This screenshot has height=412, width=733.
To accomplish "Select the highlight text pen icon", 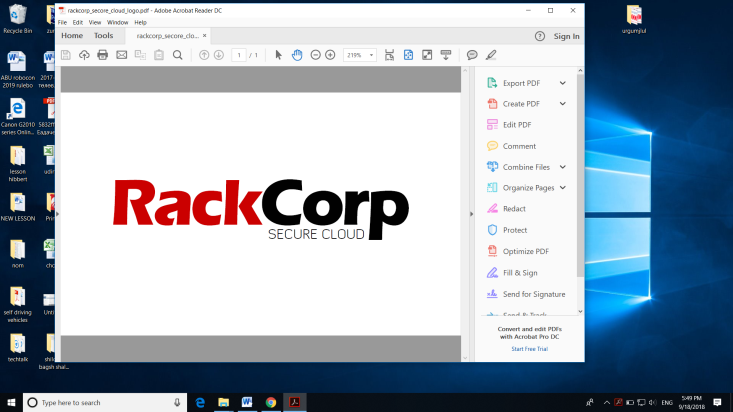I will 491,55.
